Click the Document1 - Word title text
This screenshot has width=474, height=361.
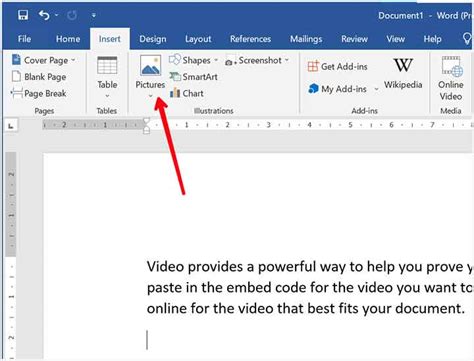point(424,15)
